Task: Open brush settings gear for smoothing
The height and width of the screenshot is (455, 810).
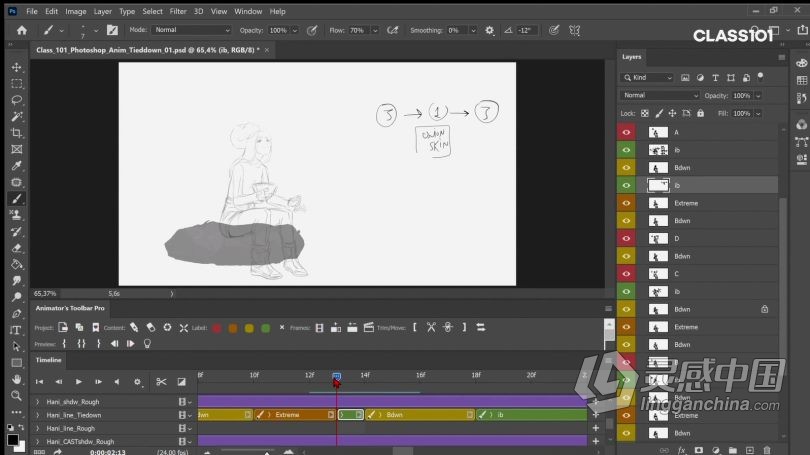Action: [489, 30]
